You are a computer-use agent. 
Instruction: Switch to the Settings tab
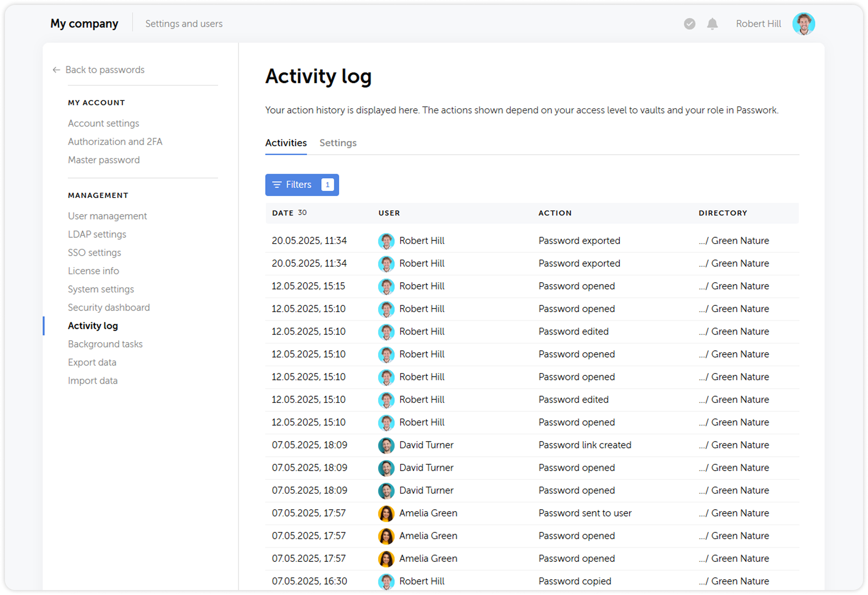click(338, 143)
